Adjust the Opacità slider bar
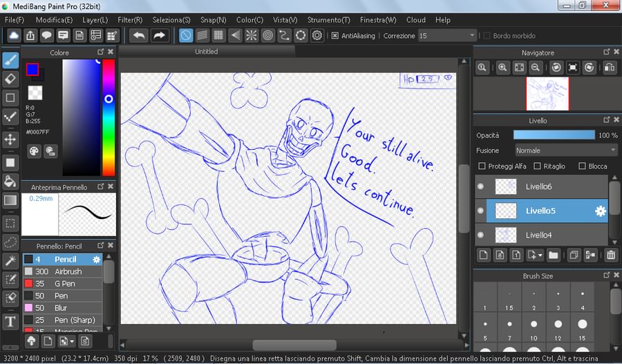This screenshot has width=622, height=364. pos(554,135)
